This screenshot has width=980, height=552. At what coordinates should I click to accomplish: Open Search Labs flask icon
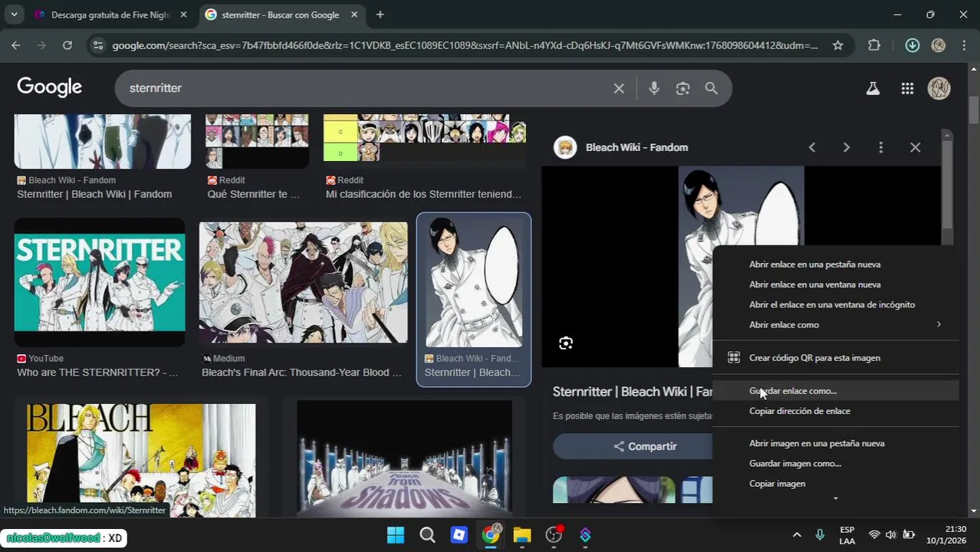[x=873, y=88]
